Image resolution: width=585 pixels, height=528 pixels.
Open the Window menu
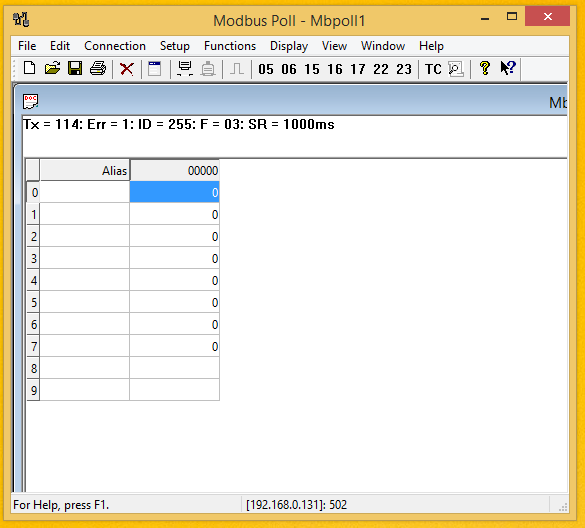coord(382,46)
